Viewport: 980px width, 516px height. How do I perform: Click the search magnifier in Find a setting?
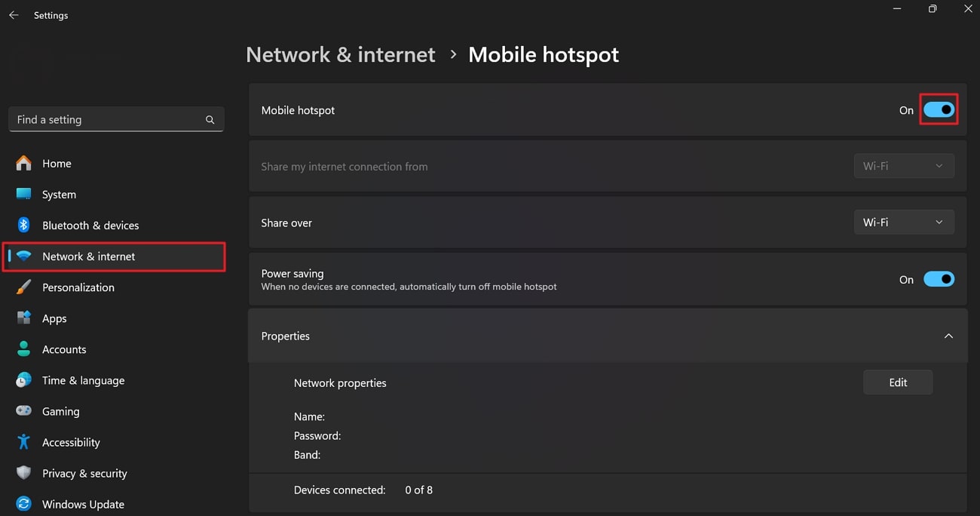(209, 119)
